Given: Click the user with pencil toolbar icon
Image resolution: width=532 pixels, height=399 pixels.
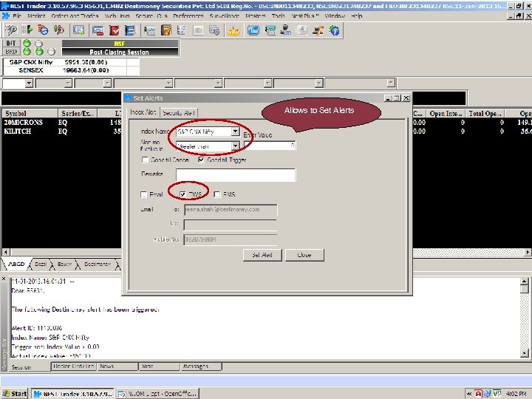Looking at the screenshot, I should 318,30.
